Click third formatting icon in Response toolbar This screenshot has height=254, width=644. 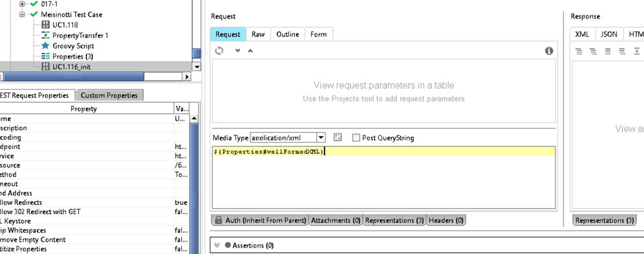pos(608,52)
